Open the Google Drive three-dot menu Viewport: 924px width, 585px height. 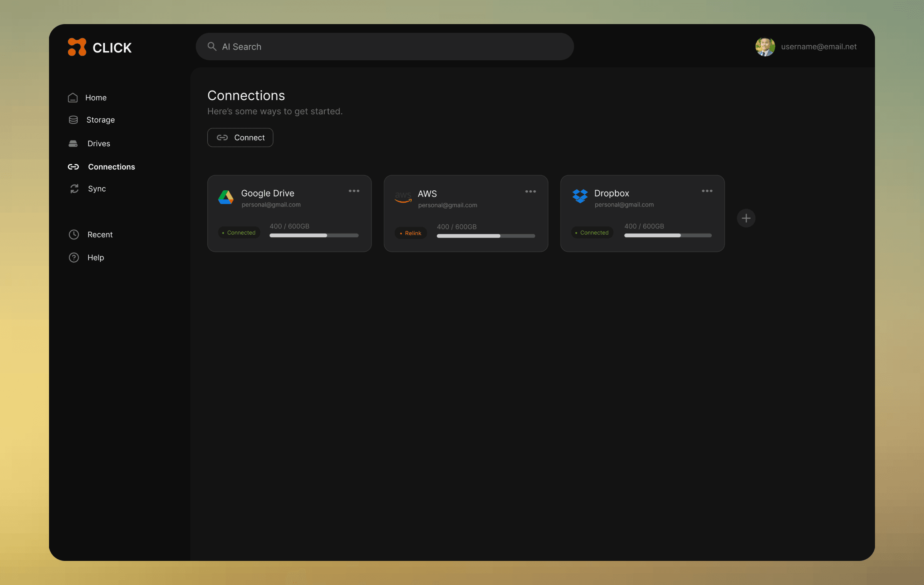tap(354, 191)
